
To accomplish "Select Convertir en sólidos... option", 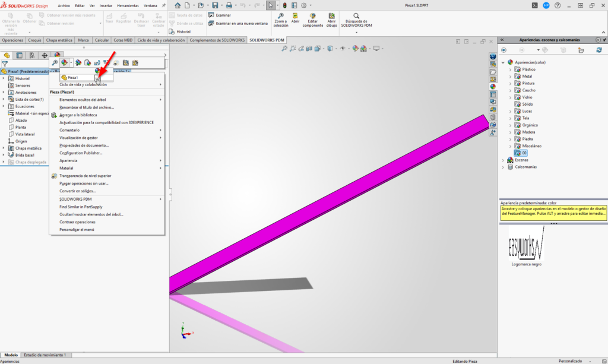I will click(77, 191).
